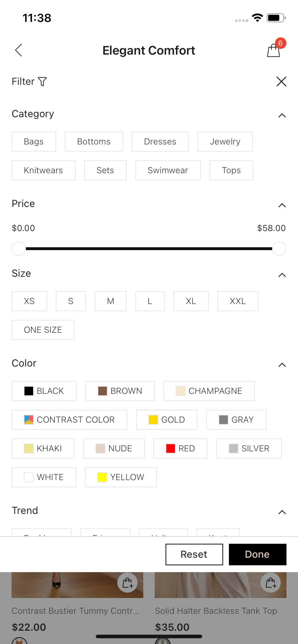Tap the Wi-Fi status icon
The width and height of the screenshot is (298, 644).
coord(257,18)
